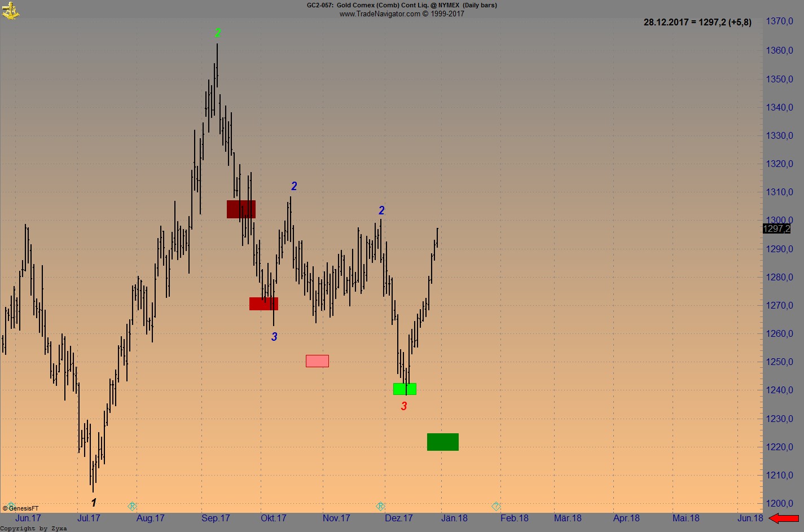Click the diamond marker under Dez.17
This screenshot has height=532, width=804.
[380, 506]
